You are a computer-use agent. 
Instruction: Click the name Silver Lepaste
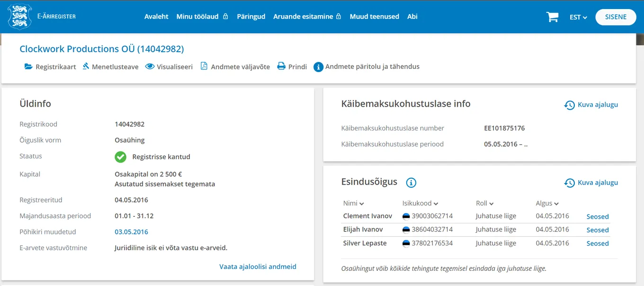point(365,243)
